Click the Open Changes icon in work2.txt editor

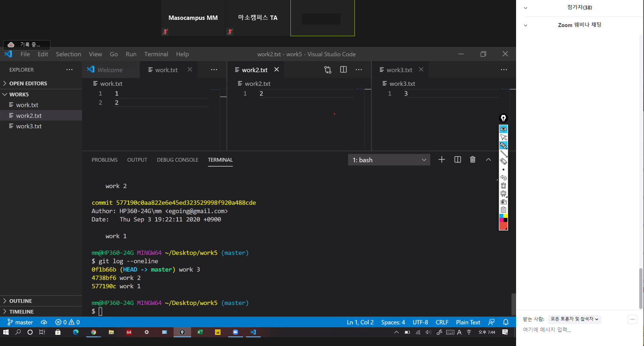(x=327, y=70)
